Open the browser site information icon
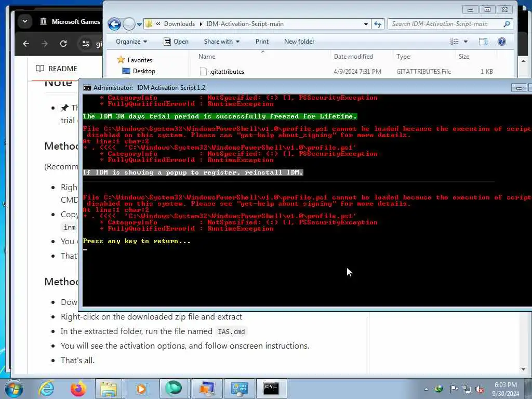This screenshot has height=399, width=532. coord(86,44)
